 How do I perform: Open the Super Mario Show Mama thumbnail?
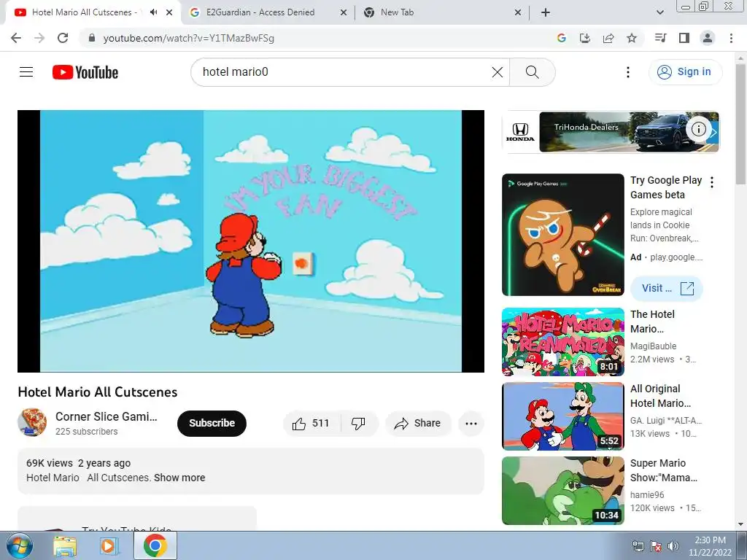pyautogui.click(x=562, y=491)
